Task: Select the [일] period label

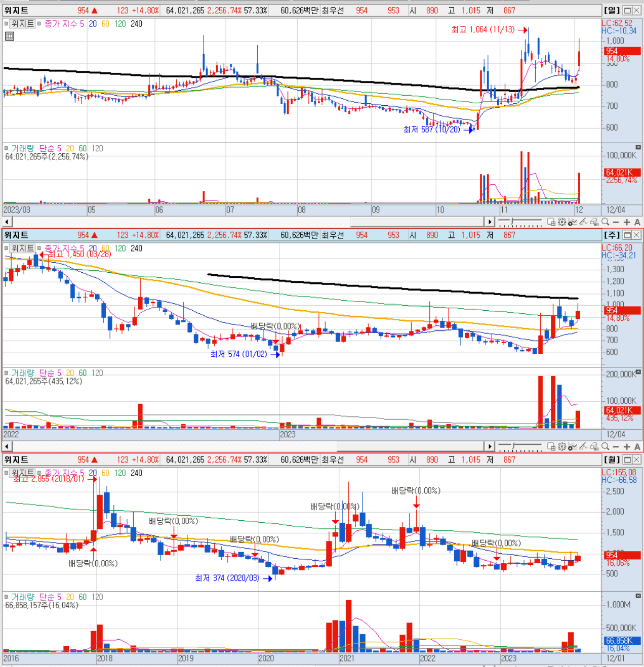Action: click(x=612, y=11)
